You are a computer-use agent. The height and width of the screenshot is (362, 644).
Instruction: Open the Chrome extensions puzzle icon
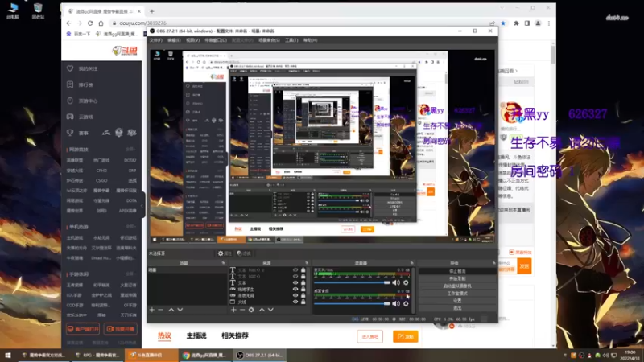[x=516, y=23]
